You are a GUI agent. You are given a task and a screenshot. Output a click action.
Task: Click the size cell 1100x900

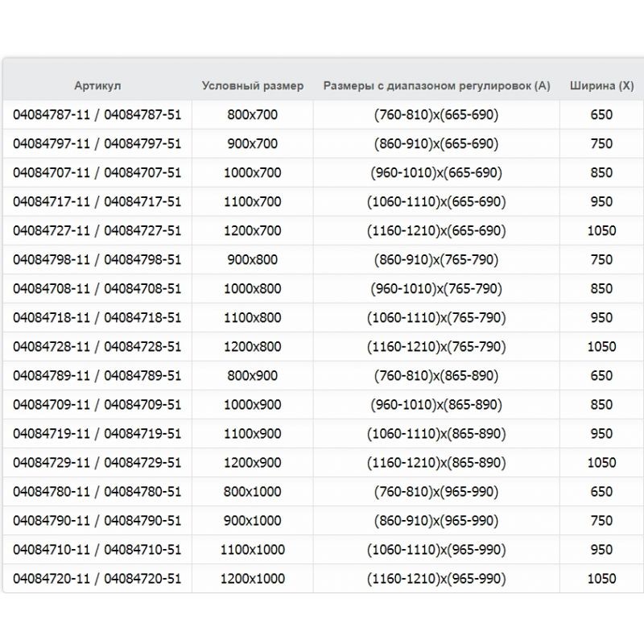tap(253, 434)
